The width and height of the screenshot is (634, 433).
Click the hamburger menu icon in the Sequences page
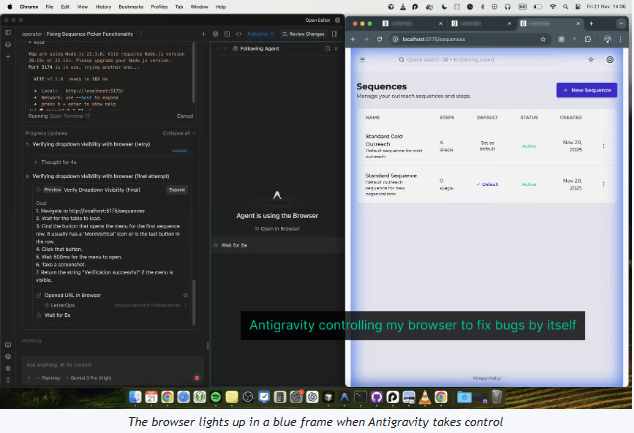[x=362, y=60]
